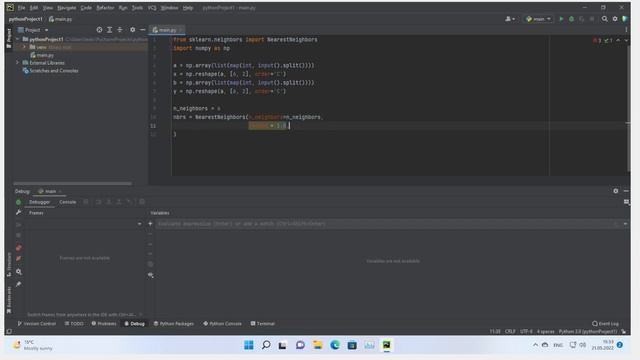Open the user account icon in the toolbar

(x=510, y=19)
